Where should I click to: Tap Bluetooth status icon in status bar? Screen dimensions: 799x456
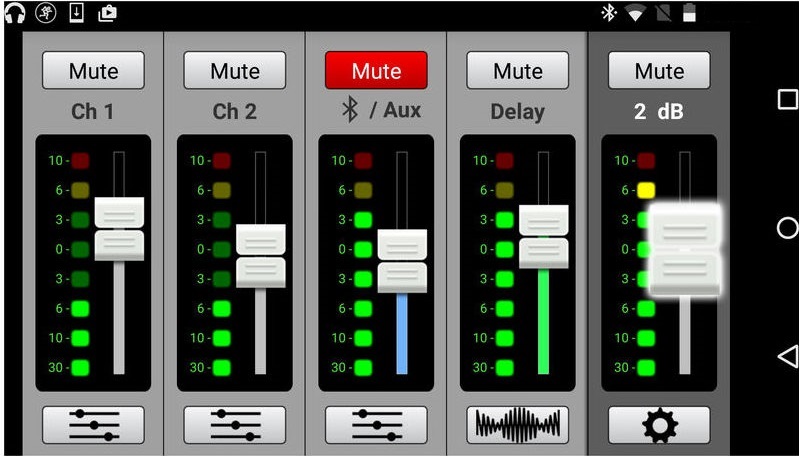[x=608, y=14]
